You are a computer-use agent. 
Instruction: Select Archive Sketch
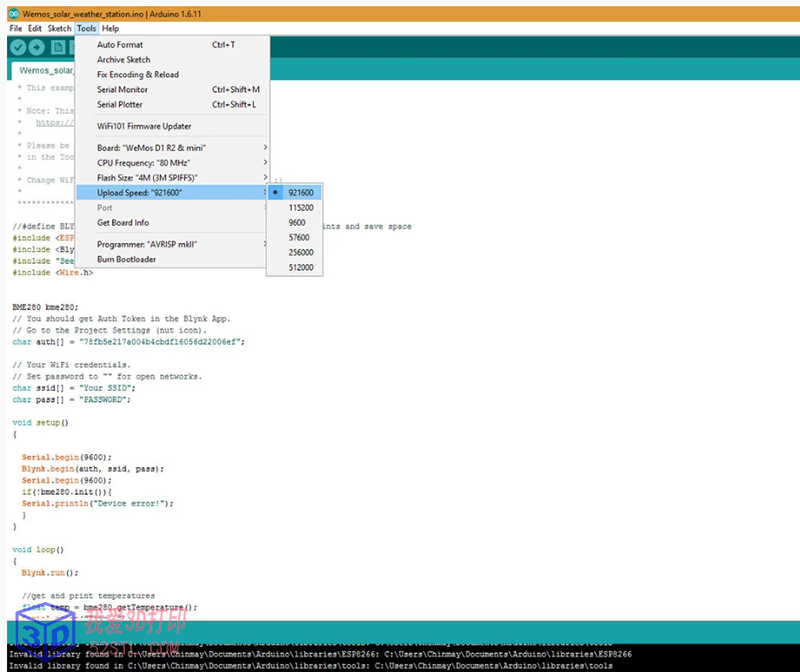pyautogui.click(x=172, y=60)
